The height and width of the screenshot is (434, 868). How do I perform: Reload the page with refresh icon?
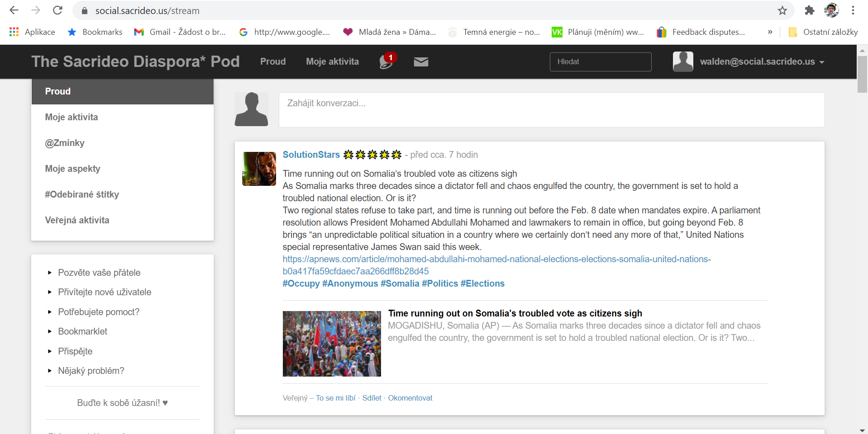[x=57, y=10]
